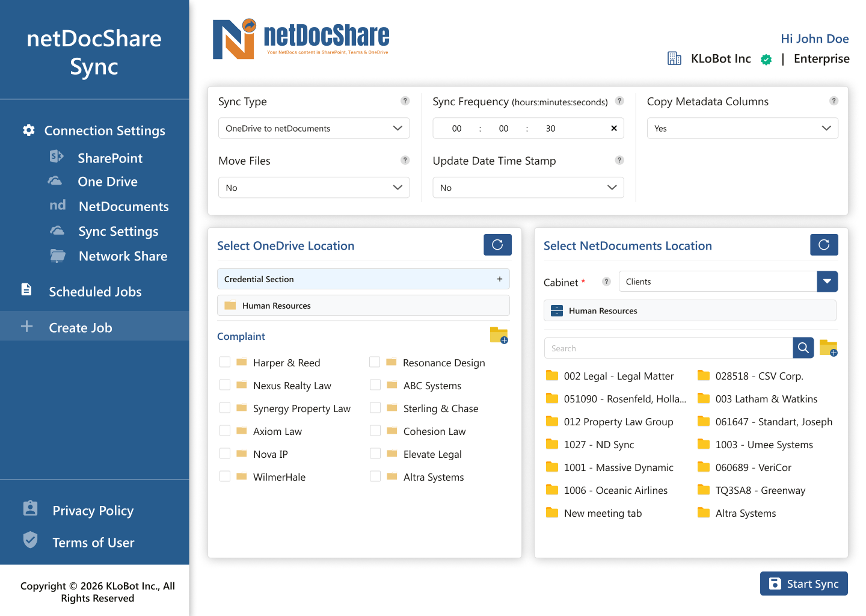Clear the sync frequency with the X icon
The width and height of the screenshot is (866, 616).
tap(613, 128)
